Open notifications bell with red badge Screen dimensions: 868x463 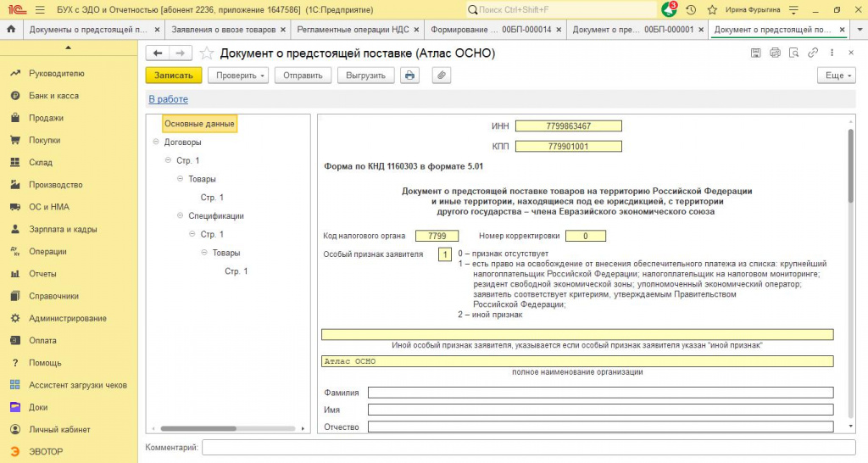(x=670, y=9)
